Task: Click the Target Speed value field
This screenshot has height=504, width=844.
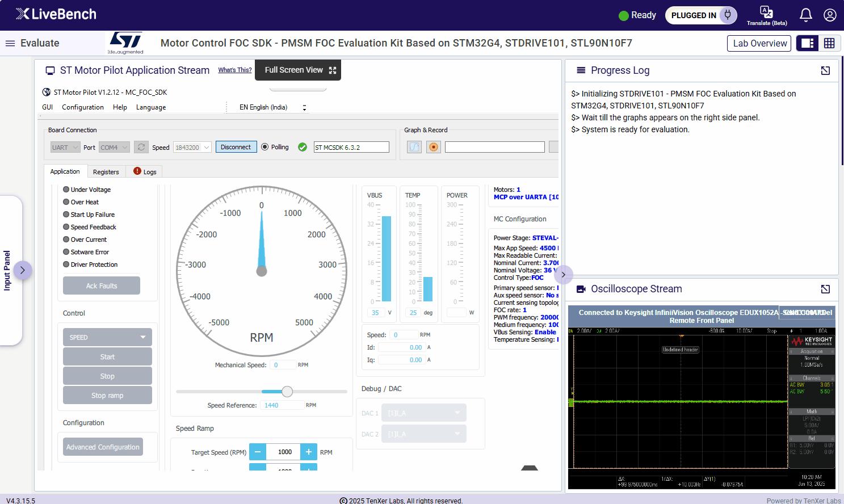Action: pos(283,452)
